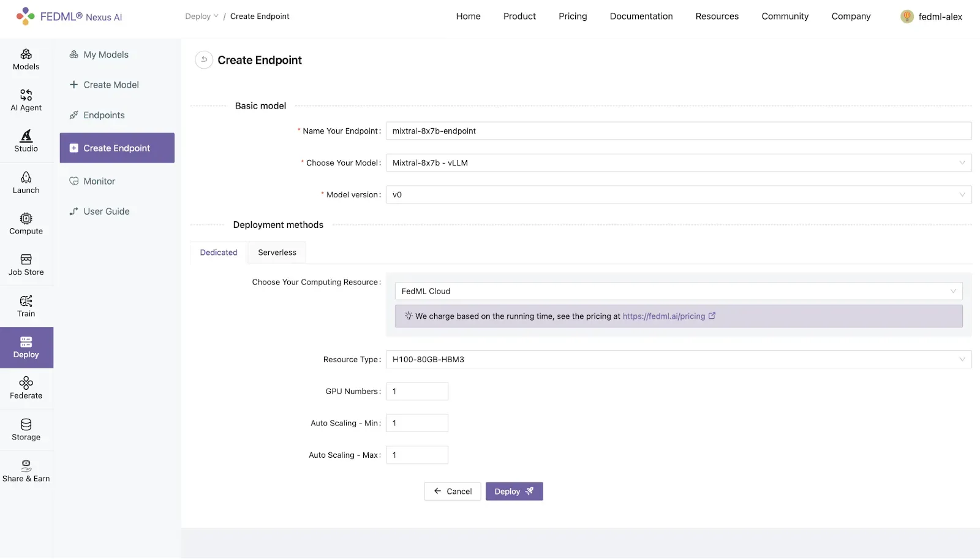Open the Product menu
This screenshot has width=980, height=559.
click(x=519, y=17)
